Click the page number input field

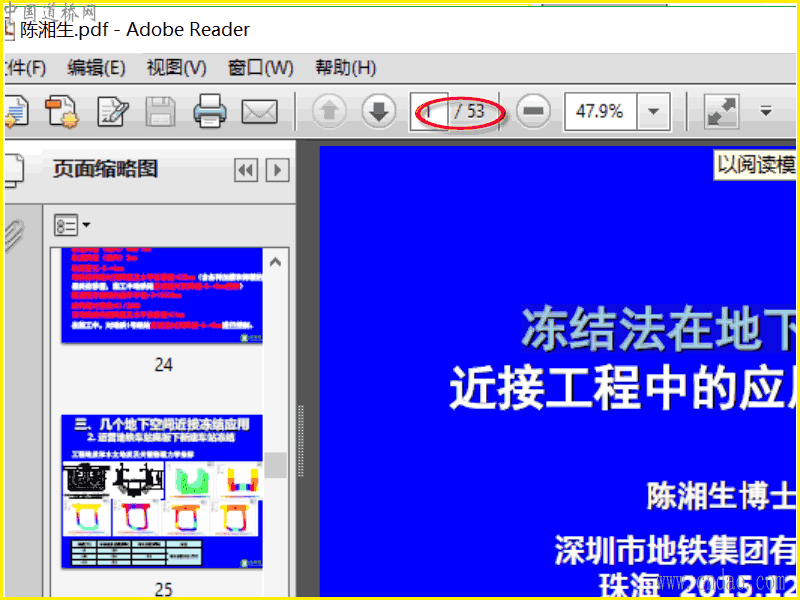pyautogui.click(x=429, y=111)
